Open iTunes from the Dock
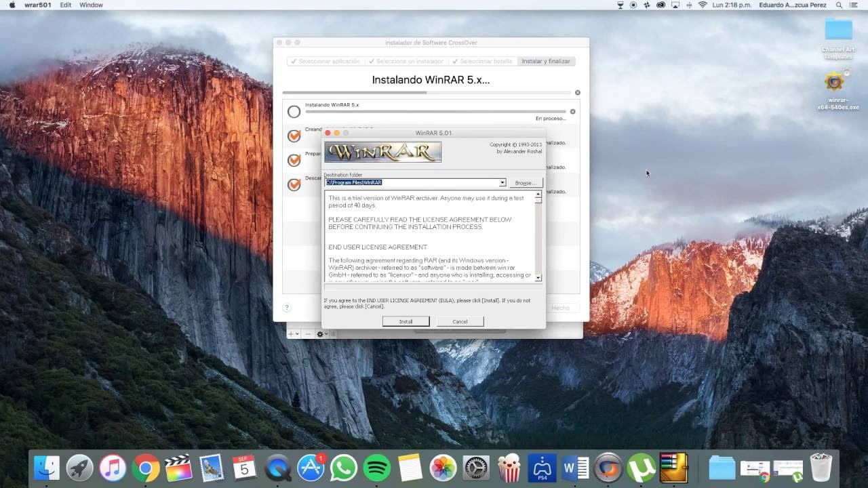Screen dimensions: 868x488 click(x=113, y=468)
